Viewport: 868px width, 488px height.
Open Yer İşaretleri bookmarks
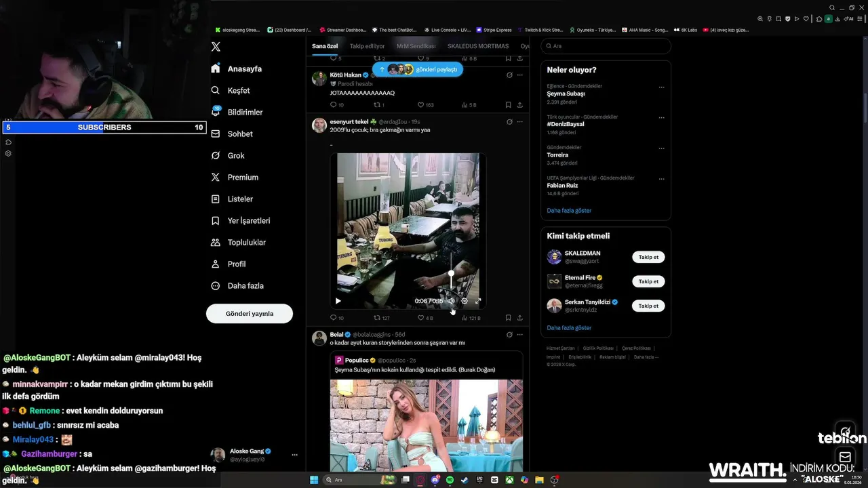pos(241,220)
